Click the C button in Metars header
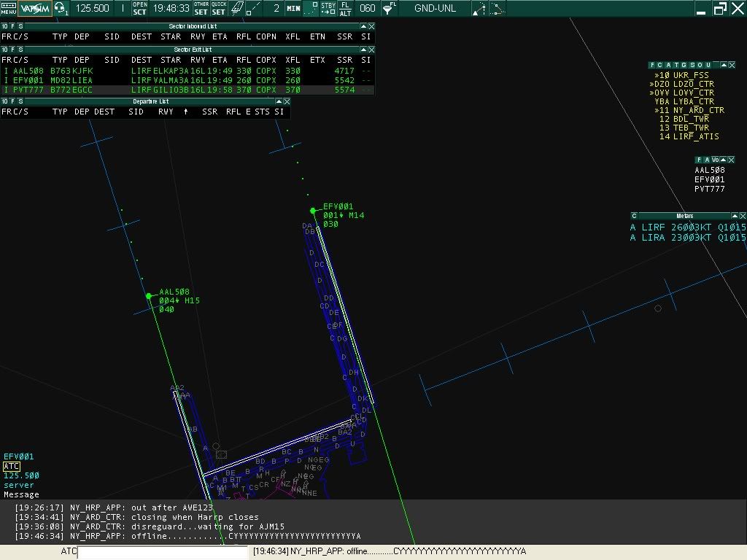Image resolution: width=747 pixels, height=560 pixels. 634,216
